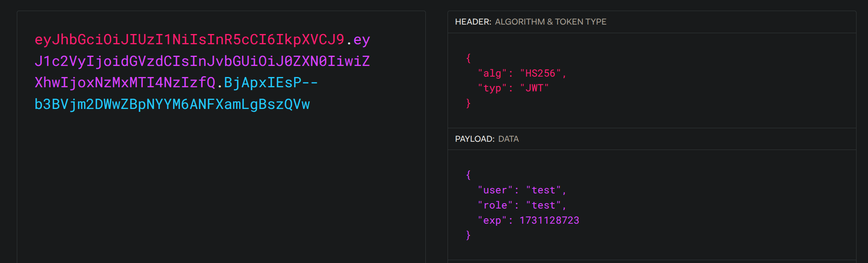Click the blue signature segment starting BjApxIEsP
This screenshot has height=263, width=868.
coord(271,83)
